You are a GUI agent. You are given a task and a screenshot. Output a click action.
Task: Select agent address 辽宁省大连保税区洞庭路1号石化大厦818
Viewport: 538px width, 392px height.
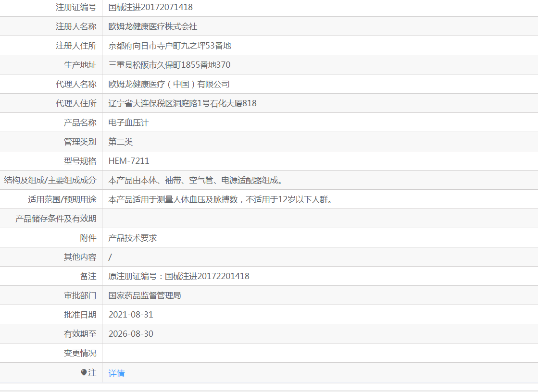coord(182,103)
